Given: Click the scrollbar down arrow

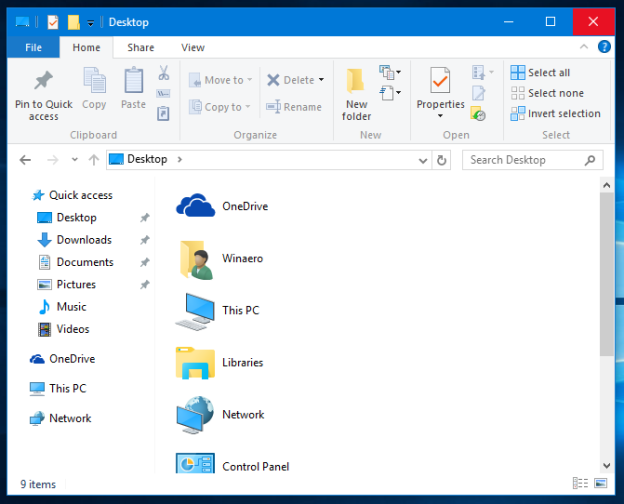Looking at the screenshot, I should [x=606, y=465].
